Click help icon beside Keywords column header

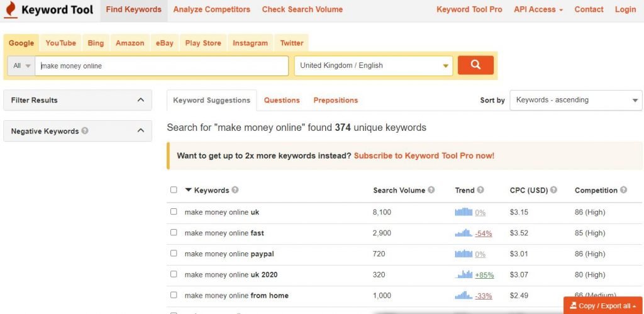235,190
